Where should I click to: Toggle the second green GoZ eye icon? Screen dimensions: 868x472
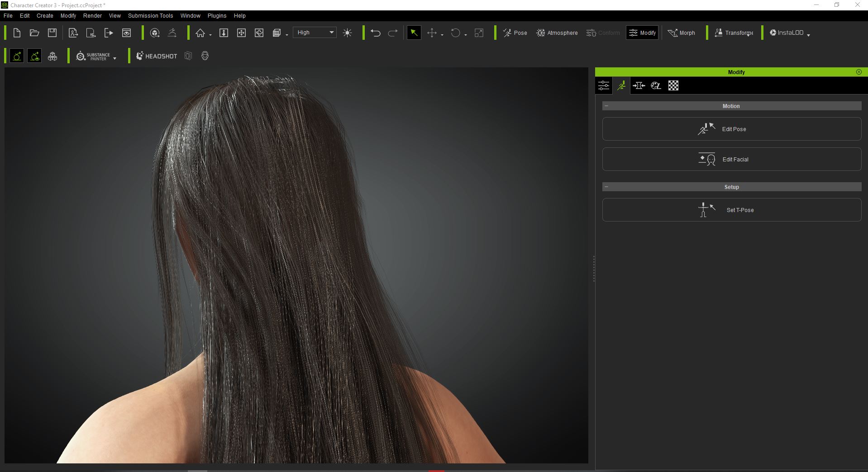pyautogui.click(x=34, y=56)
